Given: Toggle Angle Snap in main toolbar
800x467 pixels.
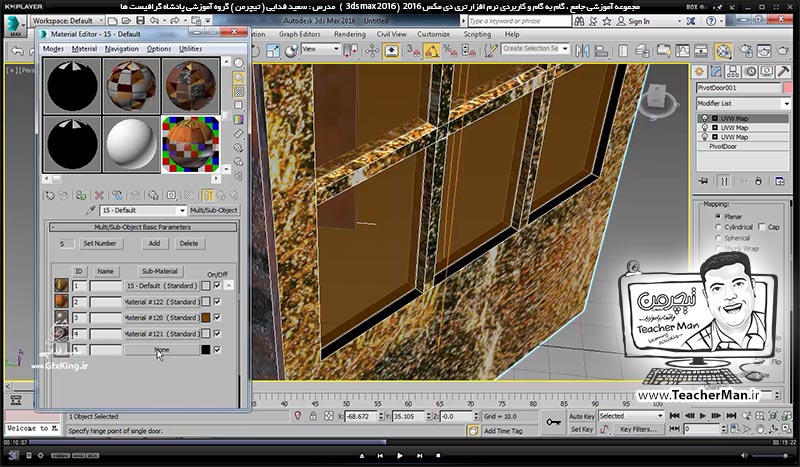Looking at the screenshot, I should 432,51.
